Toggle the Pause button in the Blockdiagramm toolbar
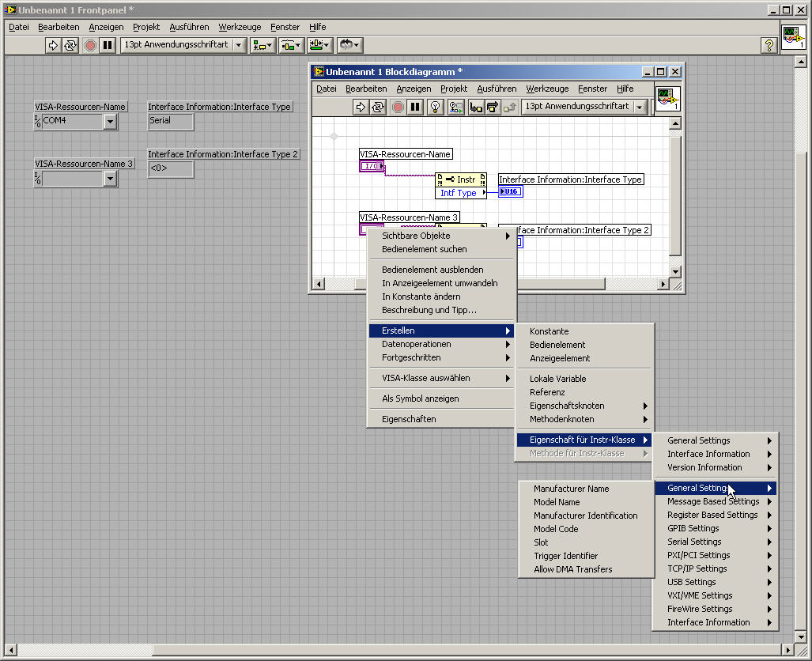 tap(416, 107)
